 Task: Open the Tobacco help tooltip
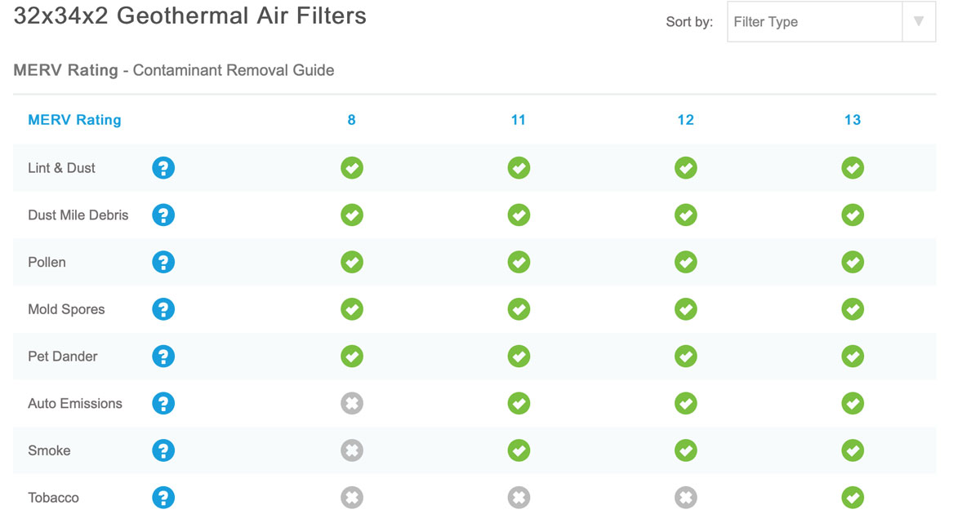(x=163, y=497)
